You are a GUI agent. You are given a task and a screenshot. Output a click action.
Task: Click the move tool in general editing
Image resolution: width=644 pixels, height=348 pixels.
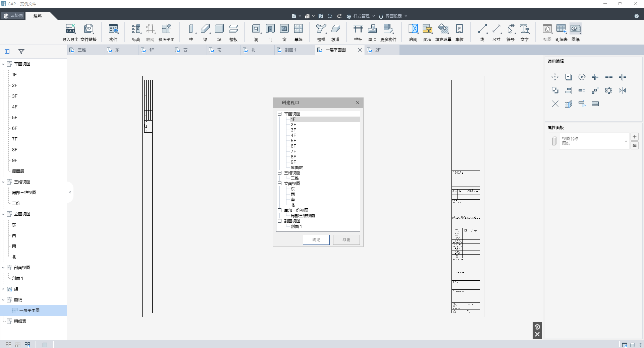555,77
